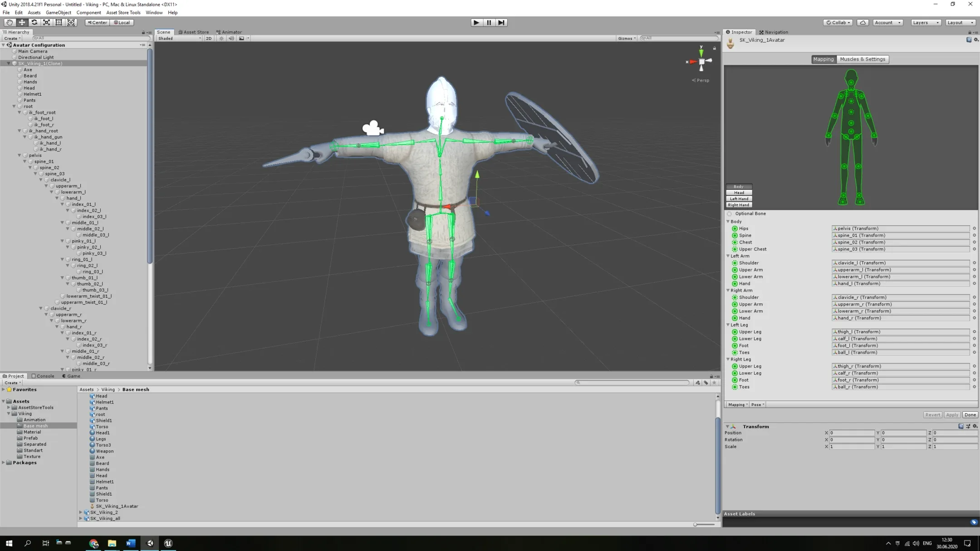This screenshot has height=551, width=980.
Task: Open scene effects image dropdown
Action: 244,39
